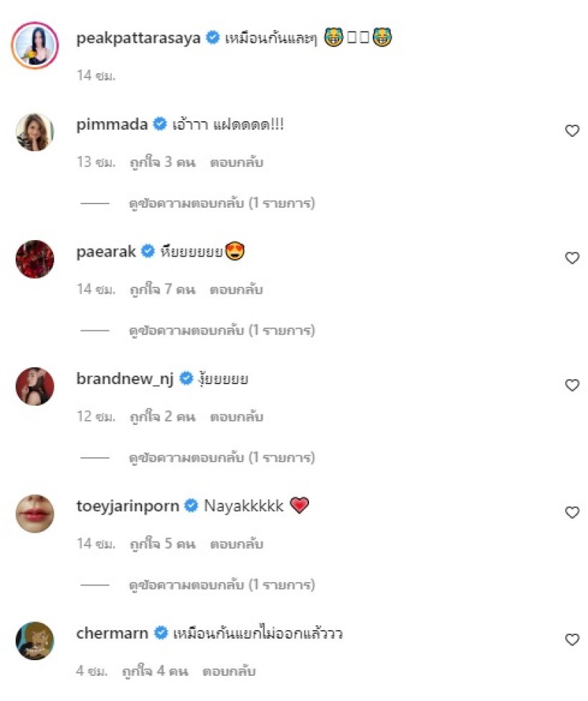Screen dimensions: 588x701
Task: Reply to chermarn's comment
Action: tap(229, 672)
